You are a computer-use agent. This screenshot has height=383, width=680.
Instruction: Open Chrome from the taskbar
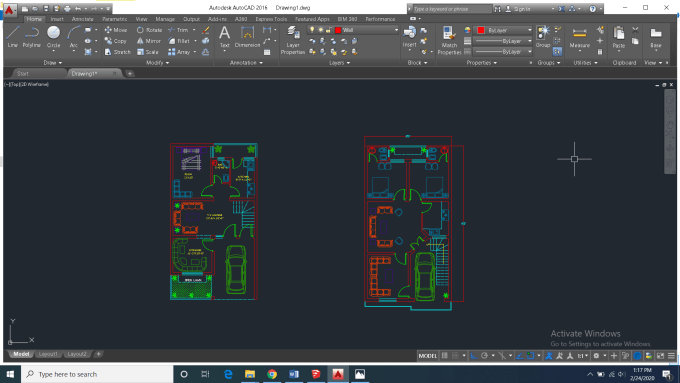[272, 374]
